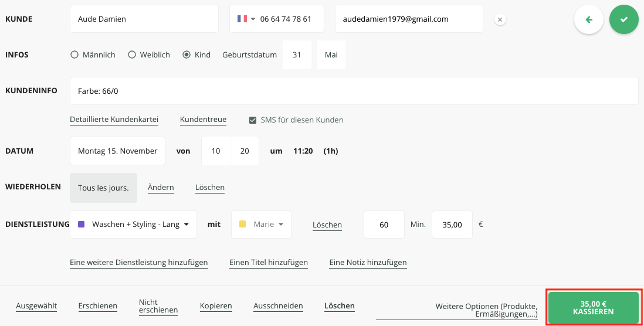Open the French flag country code selector

[246, 19]
